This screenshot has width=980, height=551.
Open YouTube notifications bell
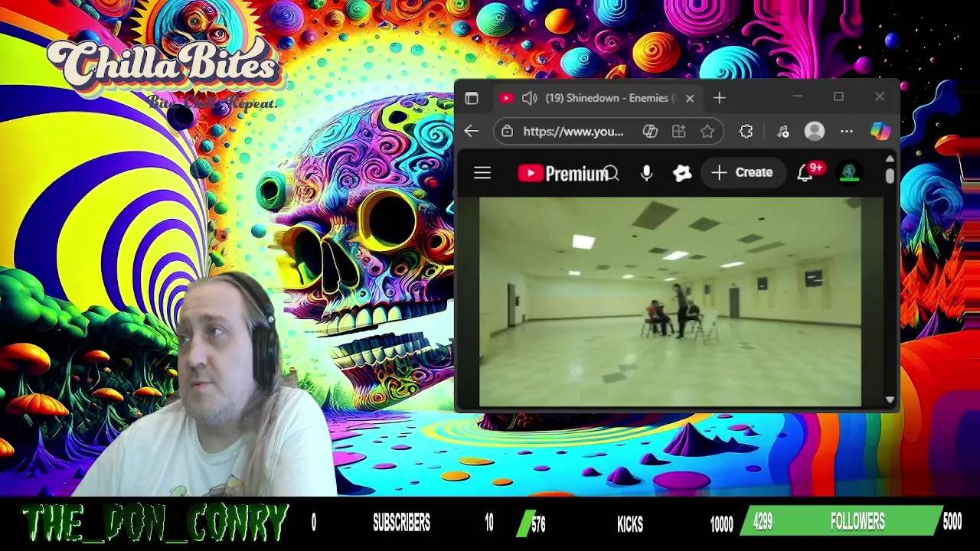[x=805, y=173]
